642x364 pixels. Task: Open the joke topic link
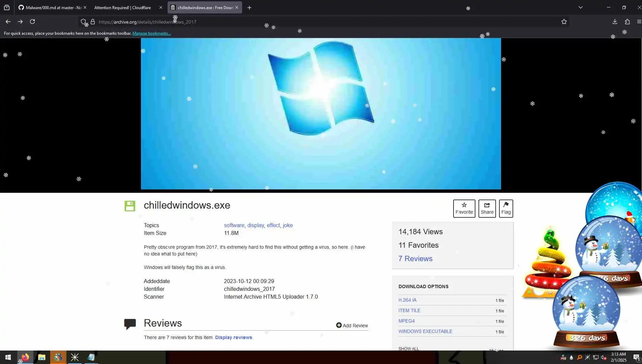pos(288,225)
